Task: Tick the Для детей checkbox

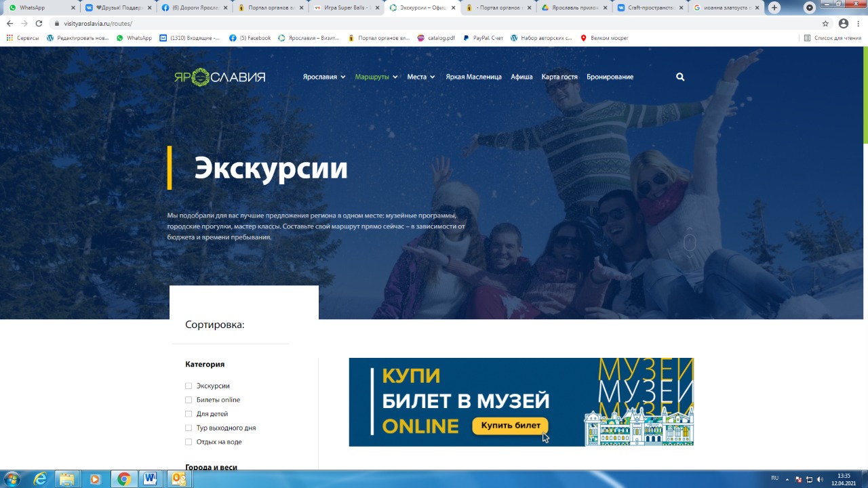Action: click(189, 414)
